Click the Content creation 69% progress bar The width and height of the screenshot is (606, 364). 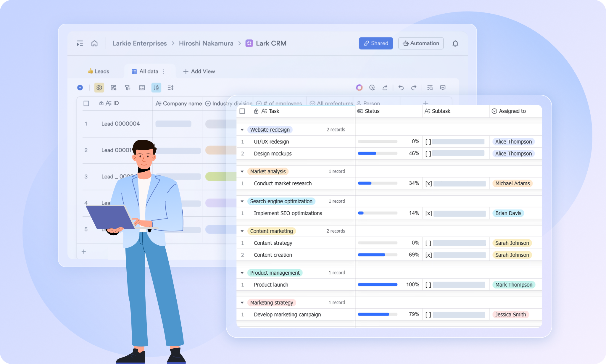[378, 255]
